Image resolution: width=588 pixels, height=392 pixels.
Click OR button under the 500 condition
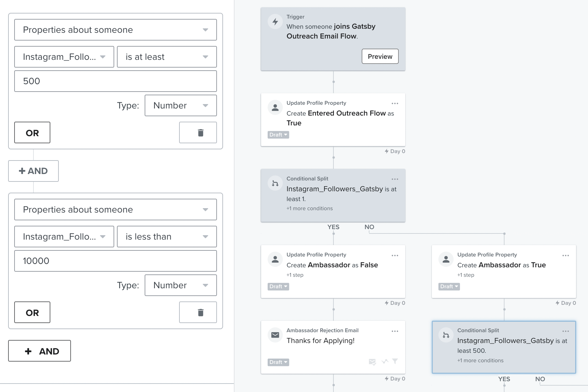tap(32, 132)
